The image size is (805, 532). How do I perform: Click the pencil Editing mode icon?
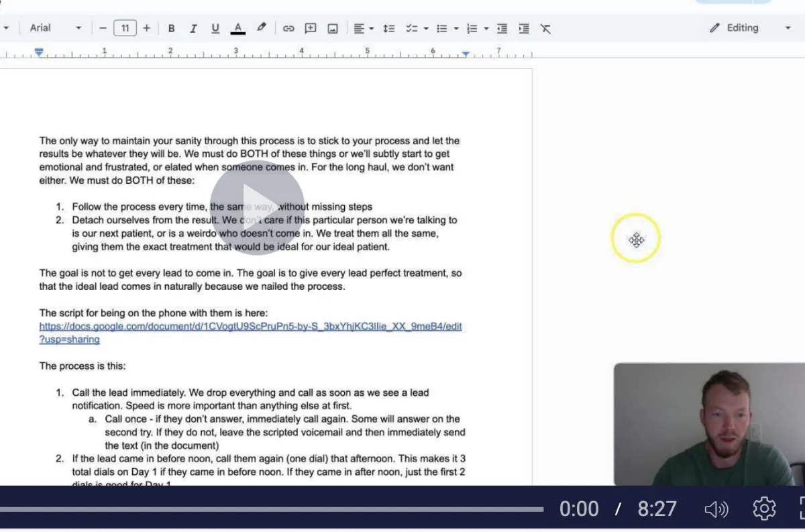pos(715,28)
